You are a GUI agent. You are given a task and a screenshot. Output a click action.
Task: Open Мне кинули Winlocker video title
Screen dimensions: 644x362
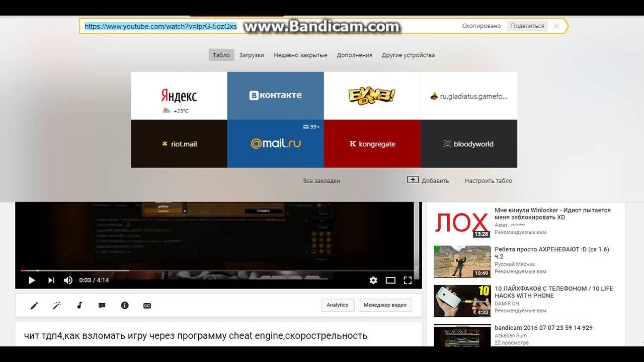[x=552, y=214]
